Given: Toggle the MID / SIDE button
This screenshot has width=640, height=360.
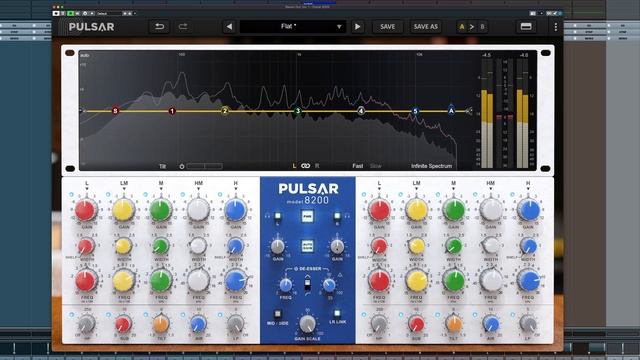Looking at the screenshot, I should coord(278,313).
